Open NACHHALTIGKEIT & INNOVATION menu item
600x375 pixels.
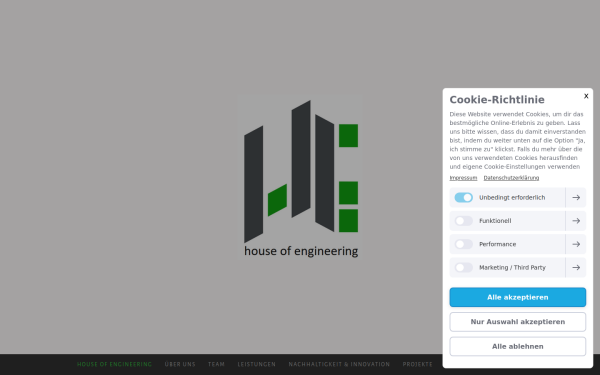(339, 364)
